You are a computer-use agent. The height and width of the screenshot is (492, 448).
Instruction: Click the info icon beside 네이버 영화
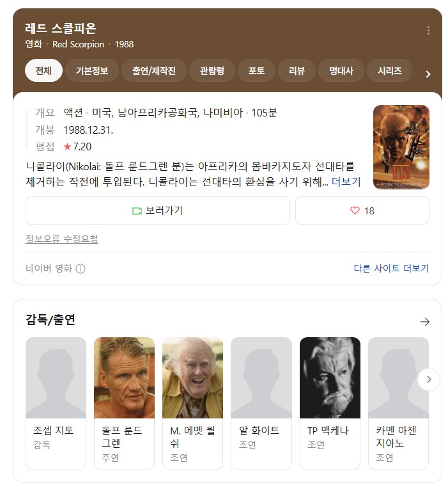tap(81, 269)
